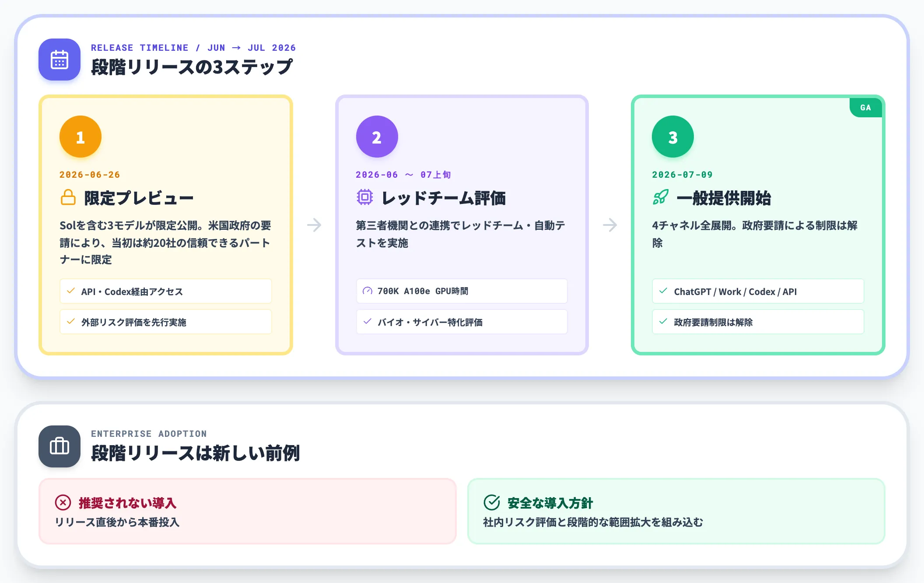Click the red X icon beside 推奨されない導入
The width and height of the screenshot is (924, 583).
[63, 502]
